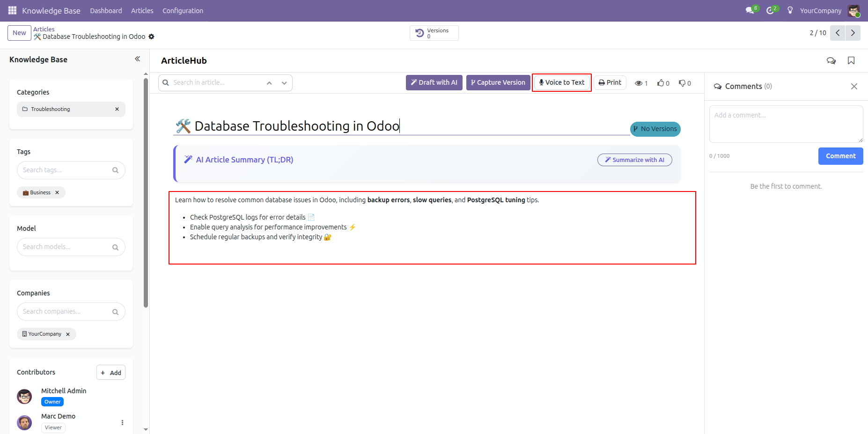Open the Versions stat button
Image resolution: width=868 pixels, height=434 pixels.
434,33
